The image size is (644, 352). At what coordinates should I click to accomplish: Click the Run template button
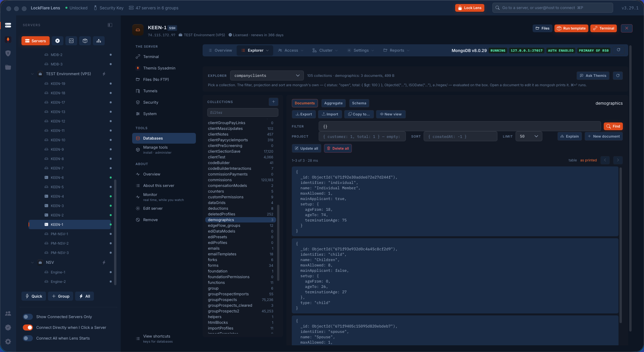pos(571,28)
